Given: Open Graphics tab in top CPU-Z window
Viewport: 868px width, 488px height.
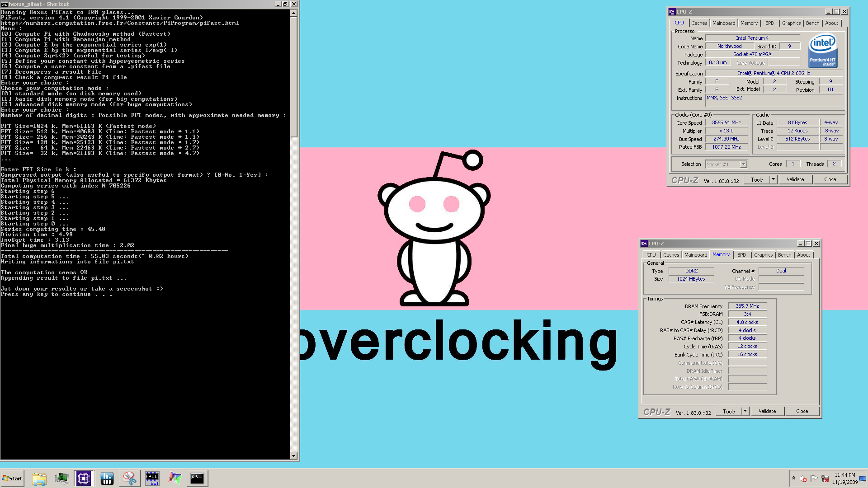Looking at the screenshot, I should pyautogui.click(x=791, y=23).
